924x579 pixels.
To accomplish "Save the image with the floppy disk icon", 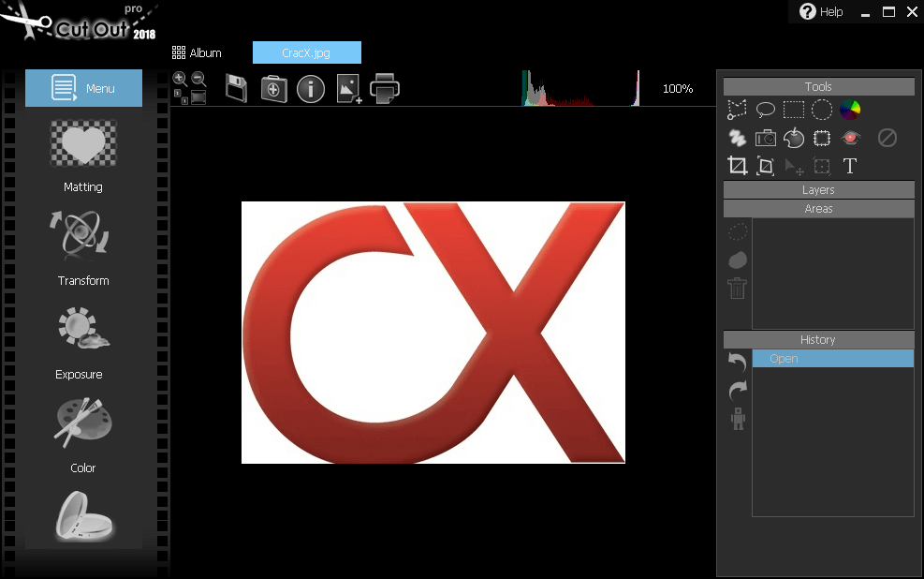I will coord(236,88).
